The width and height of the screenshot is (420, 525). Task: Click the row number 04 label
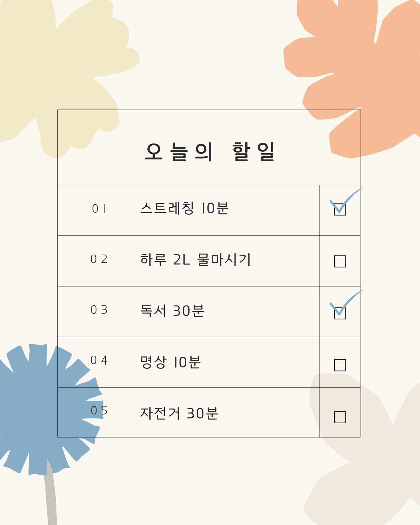99,360
